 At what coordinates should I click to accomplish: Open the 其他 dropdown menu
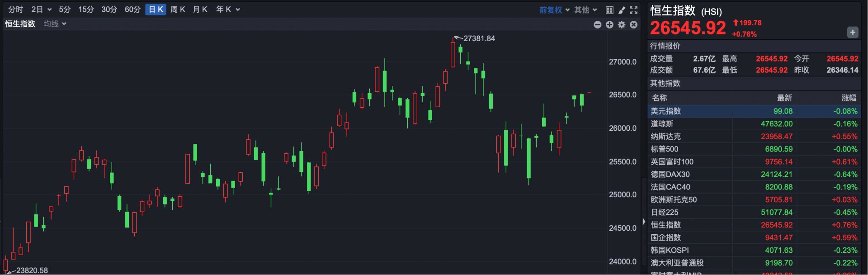585,10
